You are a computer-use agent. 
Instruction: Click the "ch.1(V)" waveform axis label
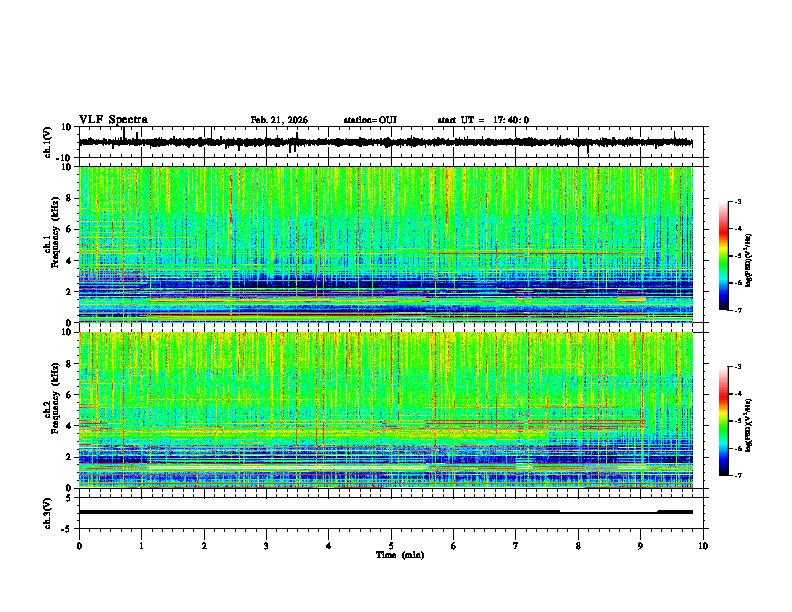[48, 142]
